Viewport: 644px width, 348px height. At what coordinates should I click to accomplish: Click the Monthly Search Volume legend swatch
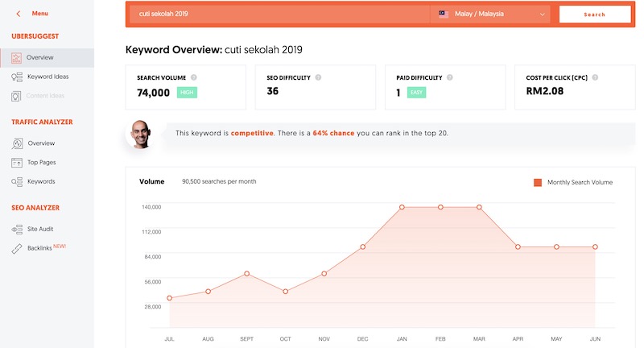[x=538, y=183]
